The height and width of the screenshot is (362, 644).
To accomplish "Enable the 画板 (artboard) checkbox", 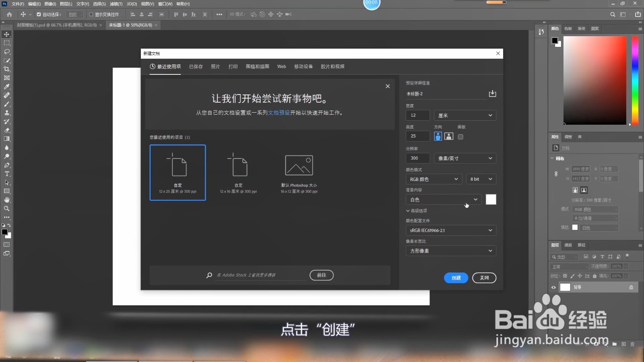I will [x=460, y=136].
